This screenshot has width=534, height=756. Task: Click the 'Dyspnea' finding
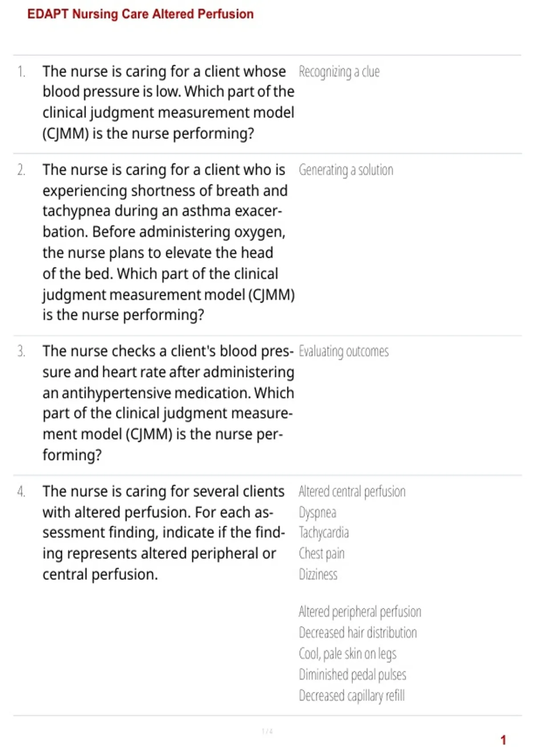point(317,513)
